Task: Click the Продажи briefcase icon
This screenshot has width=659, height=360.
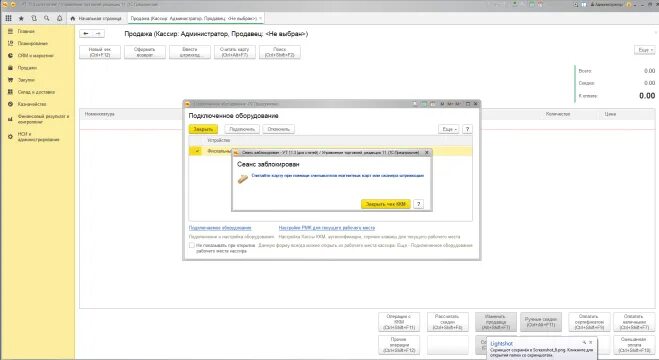Action: [x=11, y=68]
